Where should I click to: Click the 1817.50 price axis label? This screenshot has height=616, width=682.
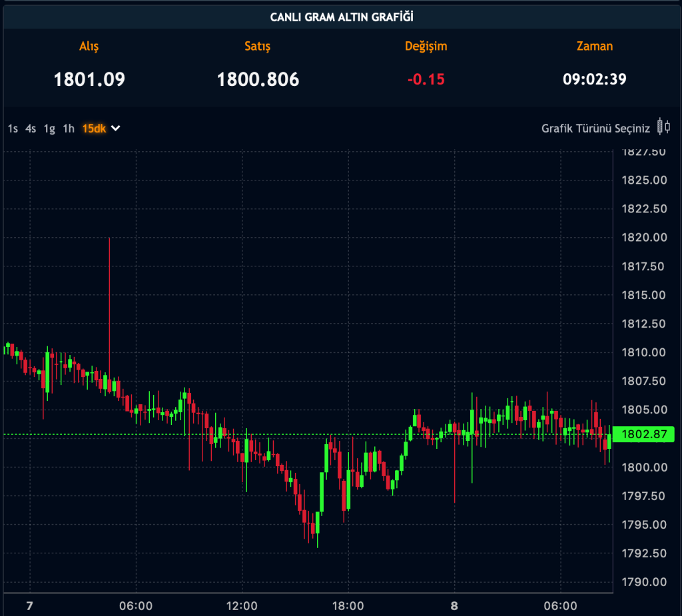[643, 266]
